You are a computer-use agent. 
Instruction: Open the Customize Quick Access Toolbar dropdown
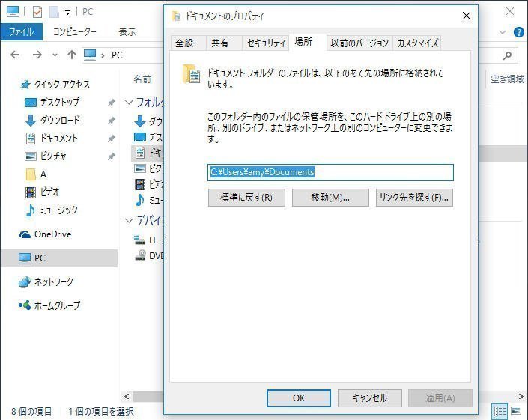[67, 13]
